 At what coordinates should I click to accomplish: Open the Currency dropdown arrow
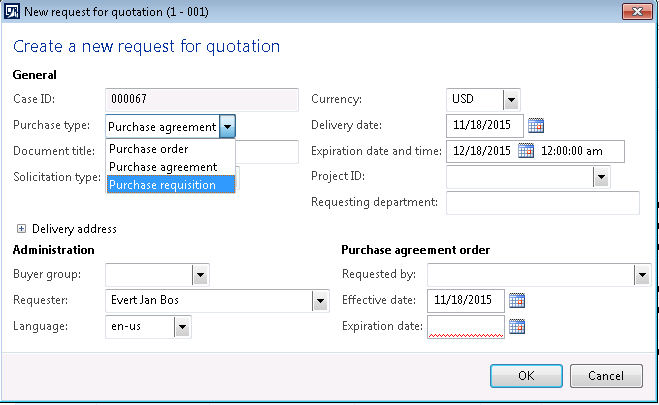point(511,100)
